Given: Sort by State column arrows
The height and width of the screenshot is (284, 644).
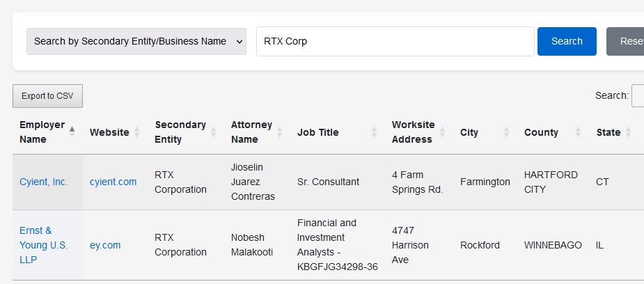Looking at the screenshot, I should [628, 132].
